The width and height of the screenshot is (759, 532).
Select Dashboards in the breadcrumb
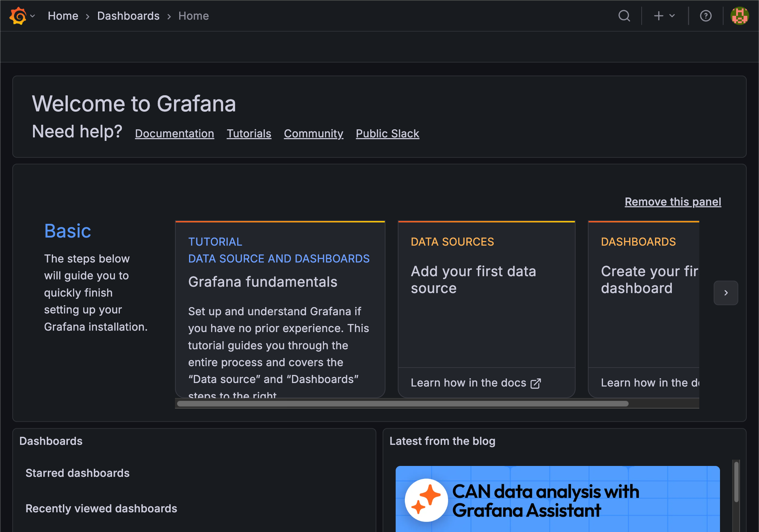pyautogui.click(x=128, y=16)
